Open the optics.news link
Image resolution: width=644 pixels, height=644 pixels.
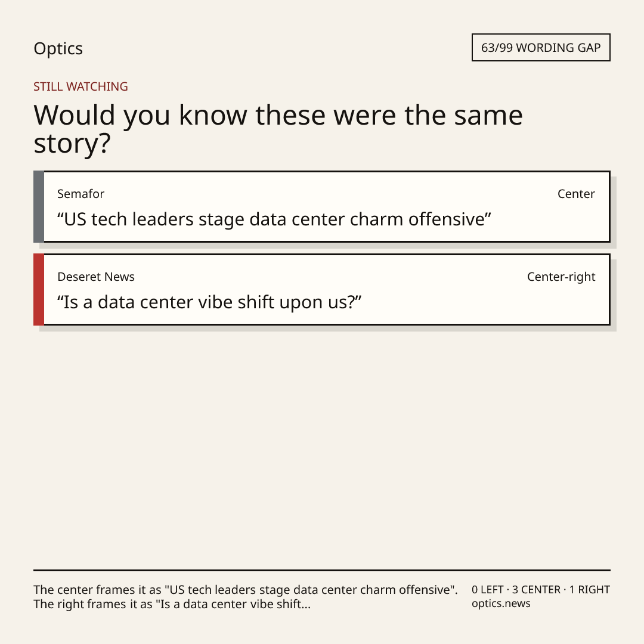[x=501, y=603]
